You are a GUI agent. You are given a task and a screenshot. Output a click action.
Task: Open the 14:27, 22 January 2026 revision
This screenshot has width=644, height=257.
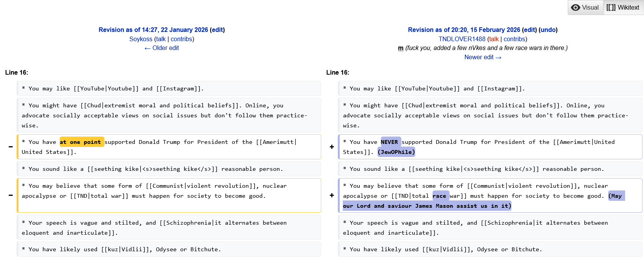click(x=153, y=30)
